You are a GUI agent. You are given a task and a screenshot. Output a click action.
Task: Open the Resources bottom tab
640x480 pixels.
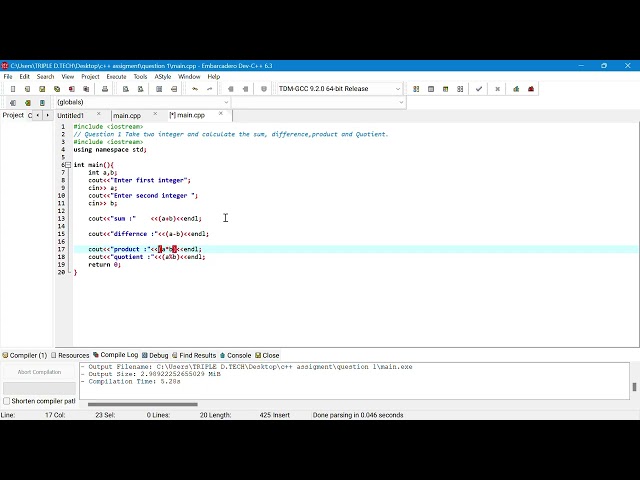[70, 356]
